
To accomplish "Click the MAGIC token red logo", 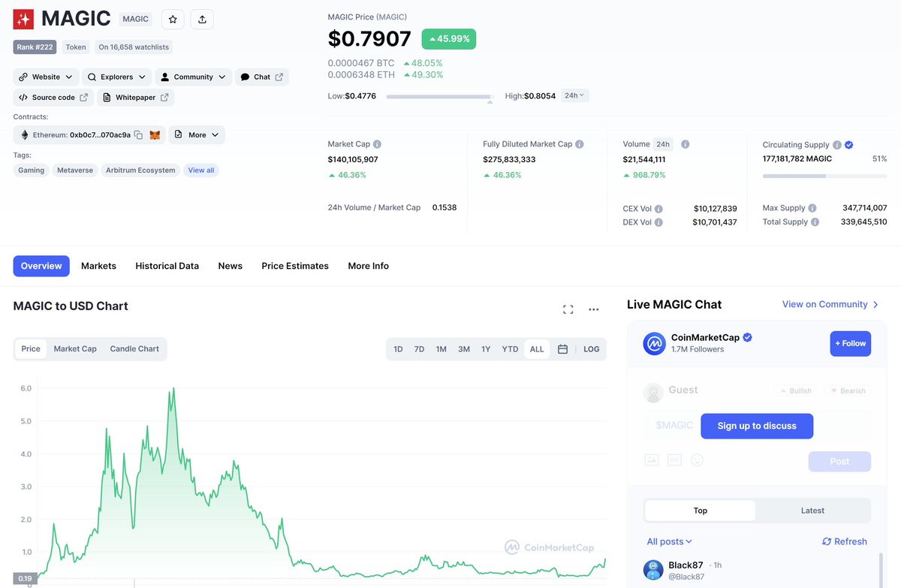I will coord(23,20).
